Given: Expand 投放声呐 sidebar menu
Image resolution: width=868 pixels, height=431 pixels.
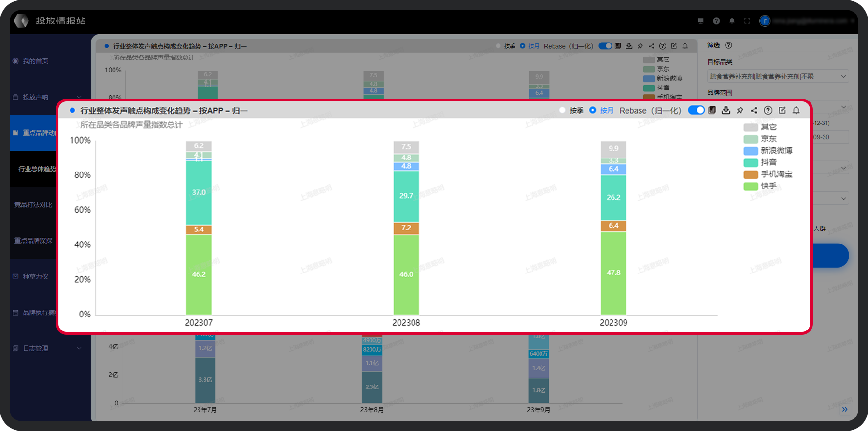Looking at the screenshot, I should [x=79, y=97].
